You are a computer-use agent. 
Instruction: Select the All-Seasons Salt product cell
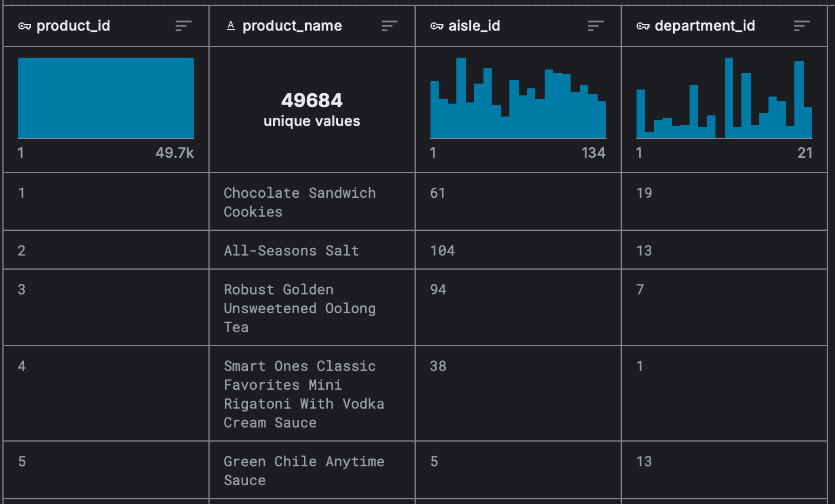291,250
